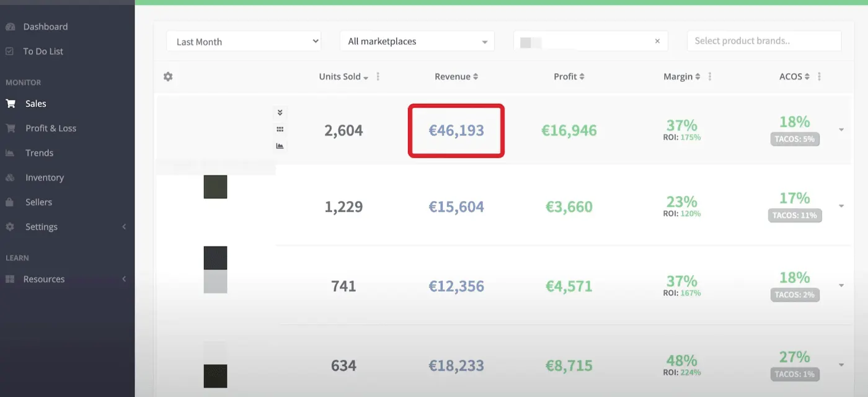Viewport: 868px width, 397px height.
Task: Go to Sales section
Action: click(x=36, y=104)
